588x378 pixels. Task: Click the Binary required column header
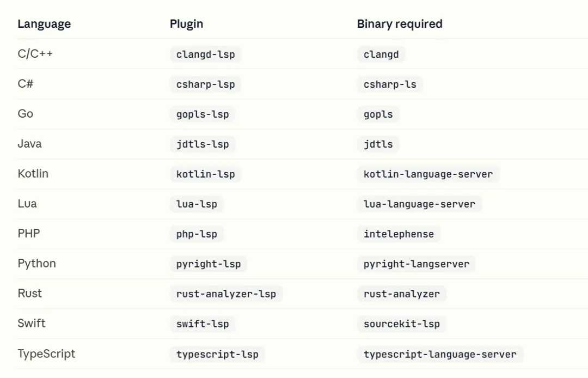(400, 24)
